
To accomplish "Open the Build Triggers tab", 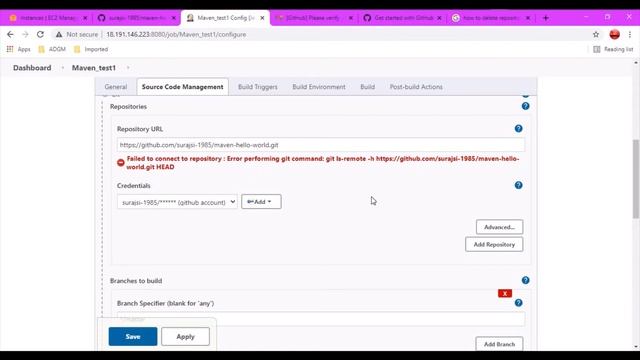I will (x=258, y=87).
